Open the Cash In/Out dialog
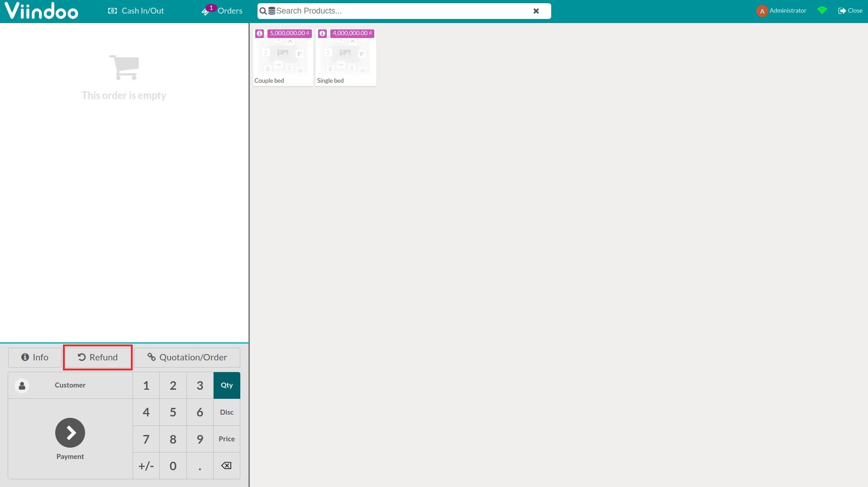 136,11
